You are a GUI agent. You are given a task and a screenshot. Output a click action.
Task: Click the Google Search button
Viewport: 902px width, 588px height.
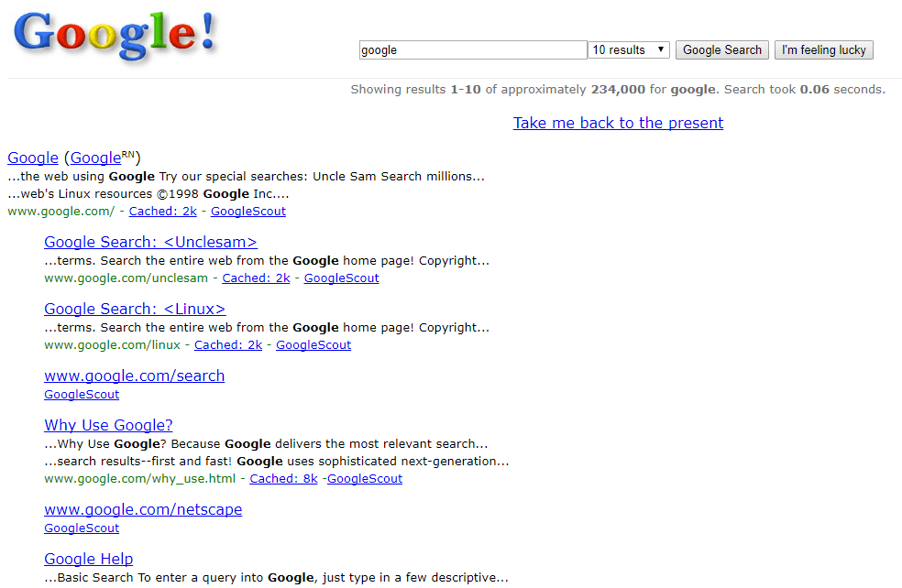[722, 50]
